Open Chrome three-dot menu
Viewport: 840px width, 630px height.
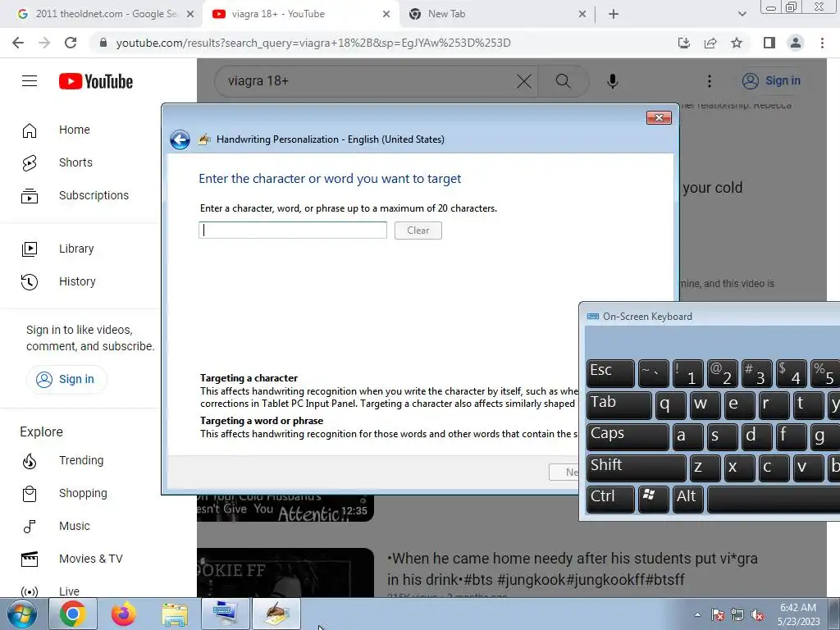tap(822, 43)
